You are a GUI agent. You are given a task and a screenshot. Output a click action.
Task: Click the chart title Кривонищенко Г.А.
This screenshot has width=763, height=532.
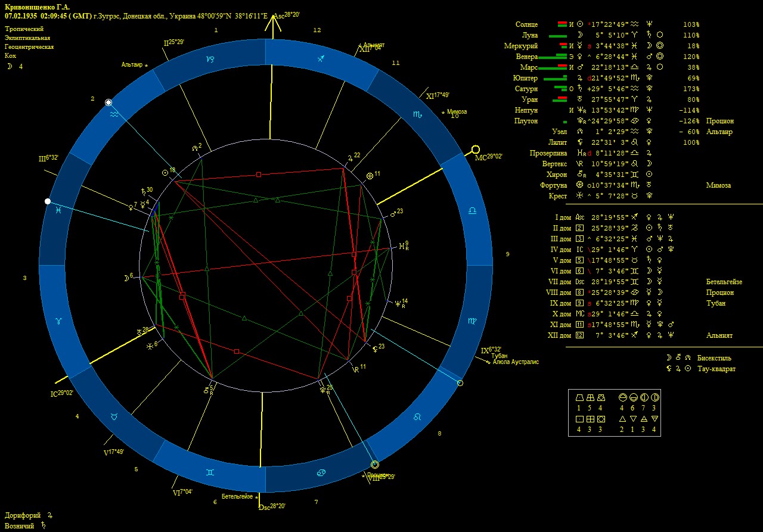point(37,7)
